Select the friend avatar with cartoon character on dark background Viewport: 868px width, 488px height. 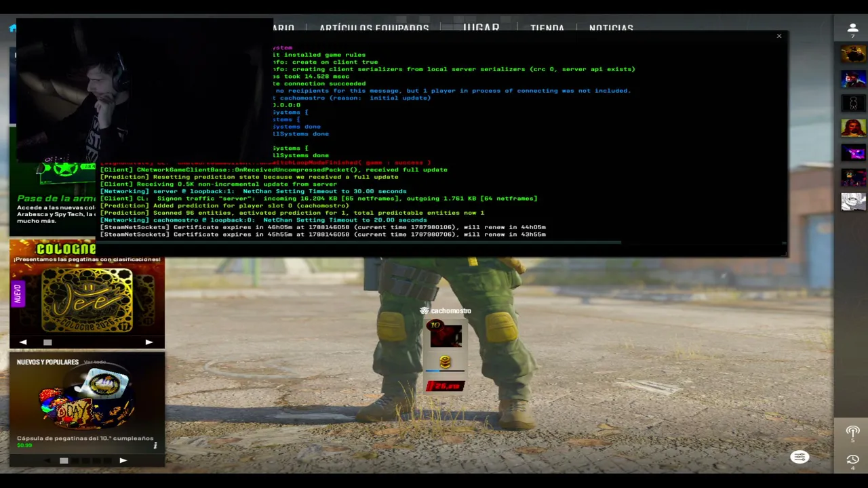pos(853,177)
